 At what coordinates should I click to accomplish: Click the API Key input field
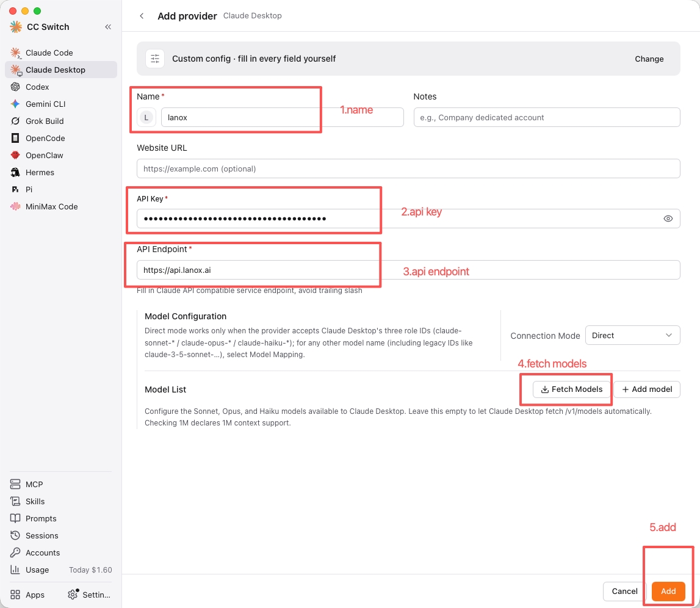click(x=408, y=219)
